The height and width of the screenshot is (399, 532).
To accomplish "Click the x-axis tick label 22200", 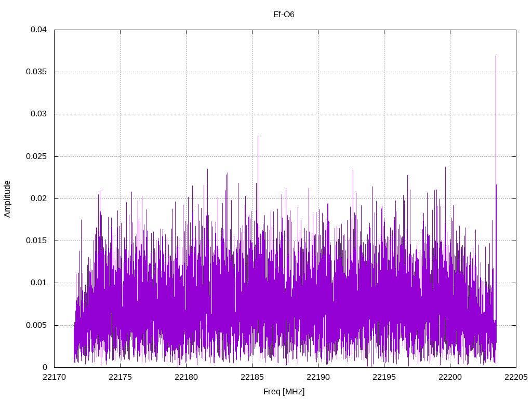I will [450, 377].
